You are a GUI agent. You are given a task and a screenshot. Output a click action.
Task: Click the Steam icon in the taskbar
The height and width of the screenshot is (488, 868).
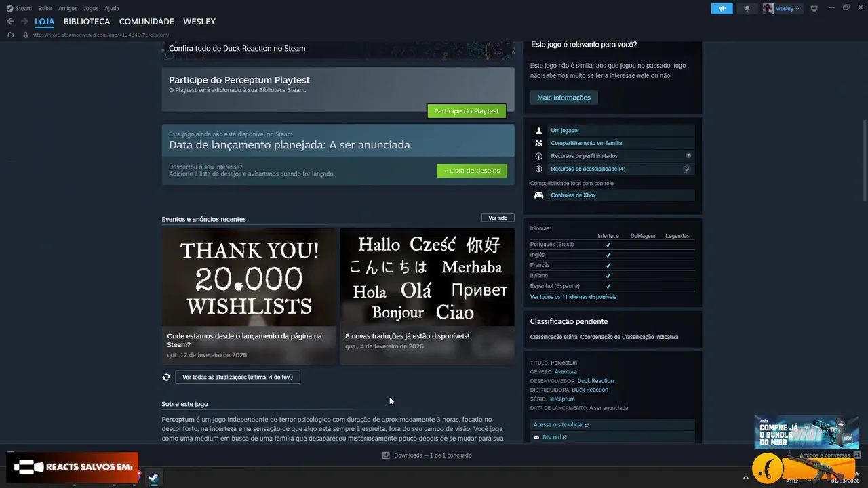point(154,477)
